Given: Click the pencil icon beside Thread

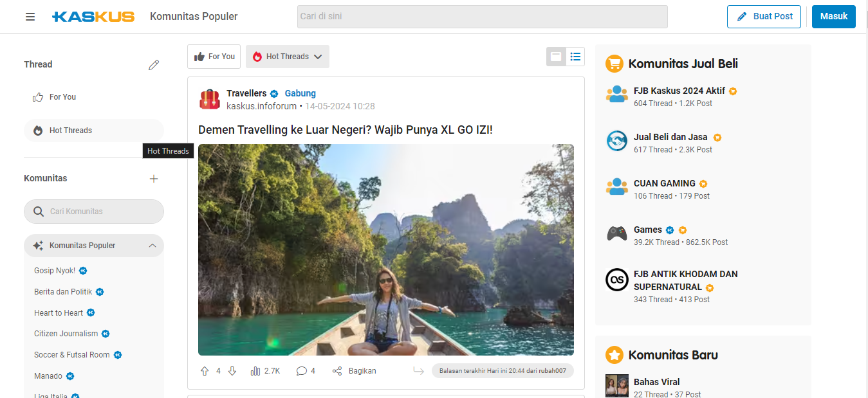Looking at the screenshot, I should coord(153,64).
